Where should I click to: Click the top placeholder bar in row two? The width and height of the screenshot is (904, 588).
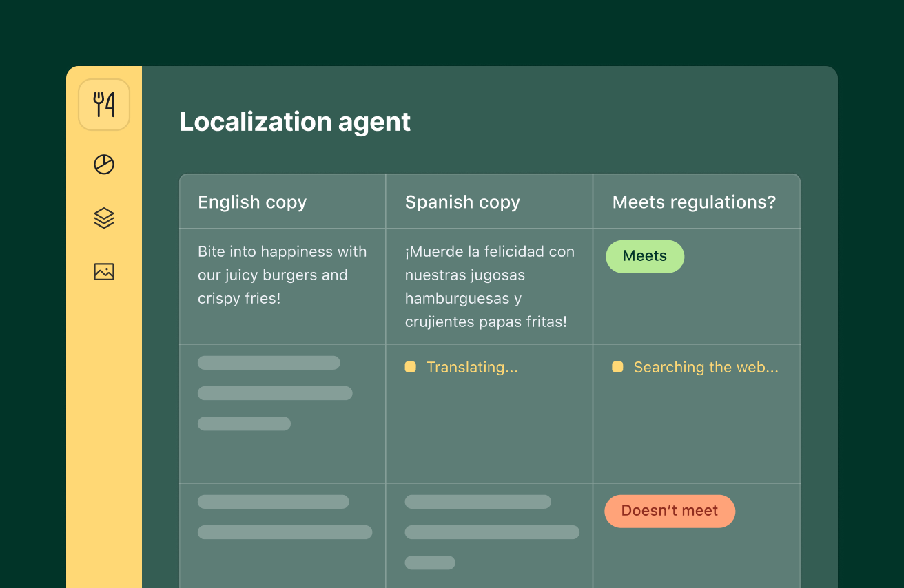point(269,362)
